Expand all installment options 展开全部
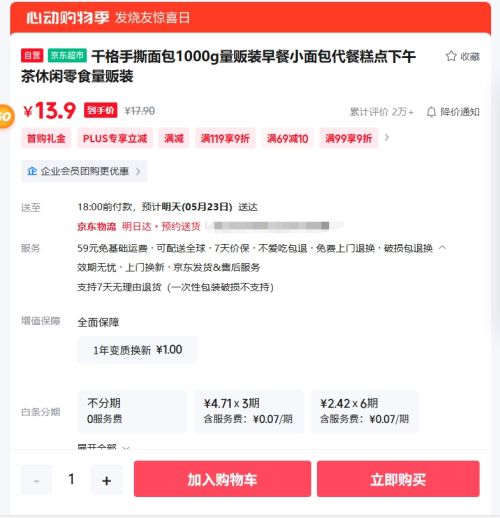Image resolution: width=500 pixels, height=518 pixels. (x=103, y=447)
